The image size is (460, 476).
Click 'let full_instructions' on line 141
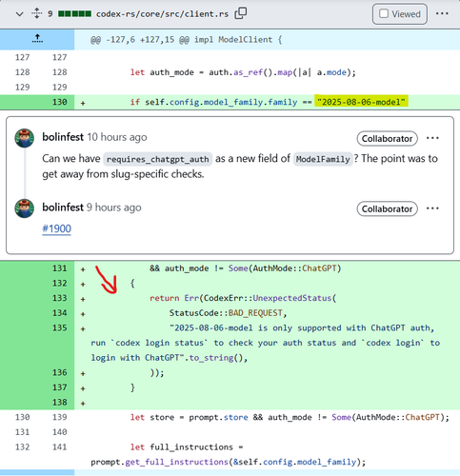(x=187, y=447)
